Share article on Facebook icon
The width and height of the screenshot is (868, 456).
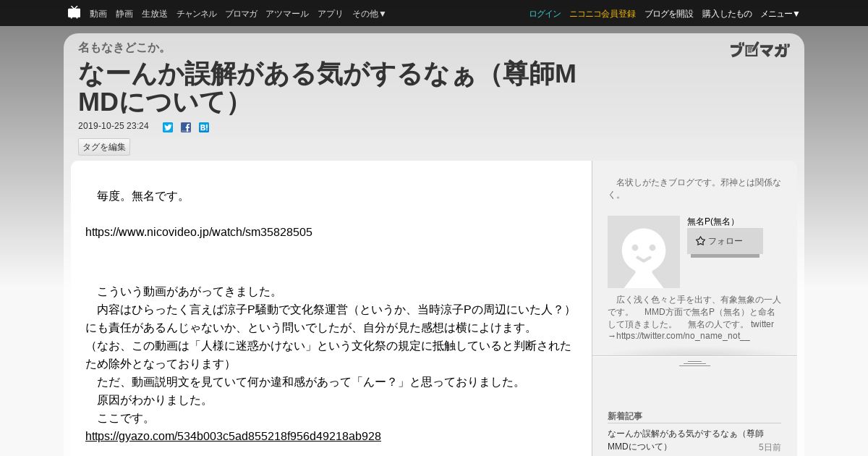tap(186, 127)
